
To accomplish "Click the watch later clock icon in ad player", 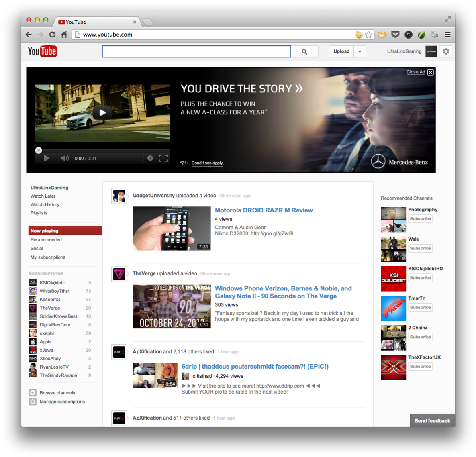I will (150, 158).
